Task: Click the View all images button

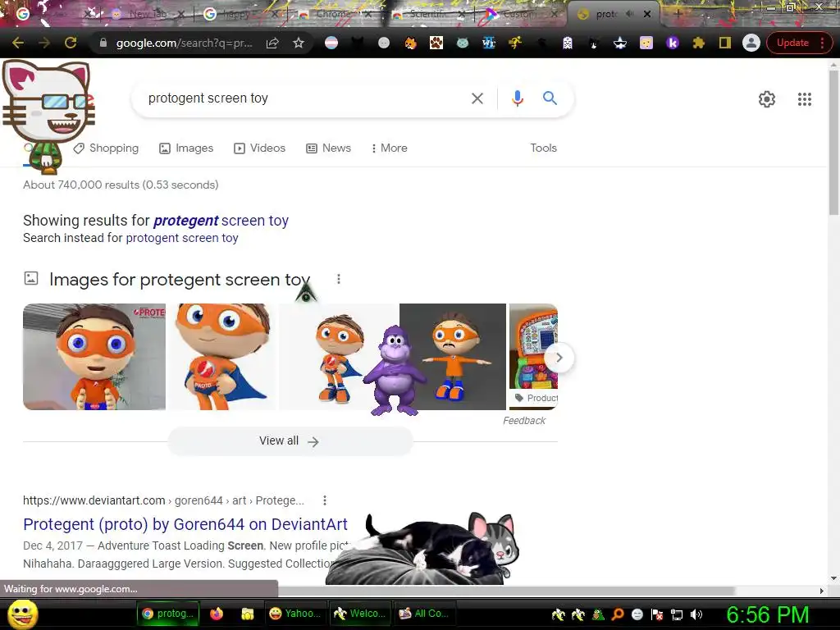Action: pos(290,441)
